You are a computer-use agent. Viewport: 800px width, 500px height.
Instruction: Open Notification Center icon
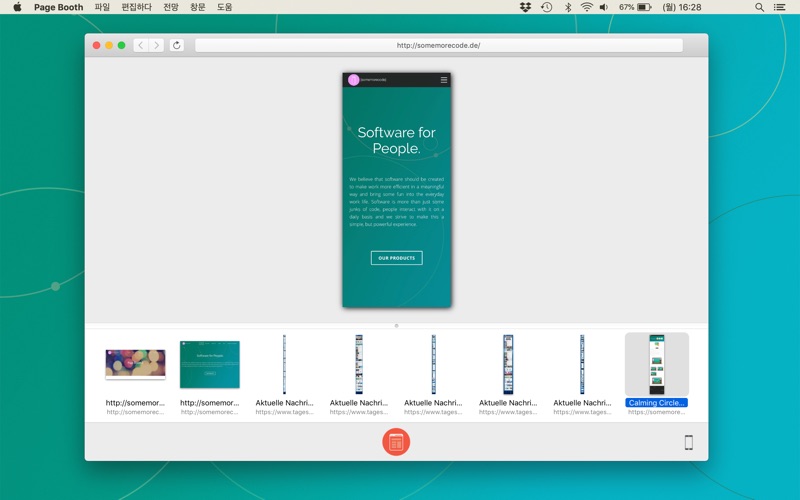point(780,7)
